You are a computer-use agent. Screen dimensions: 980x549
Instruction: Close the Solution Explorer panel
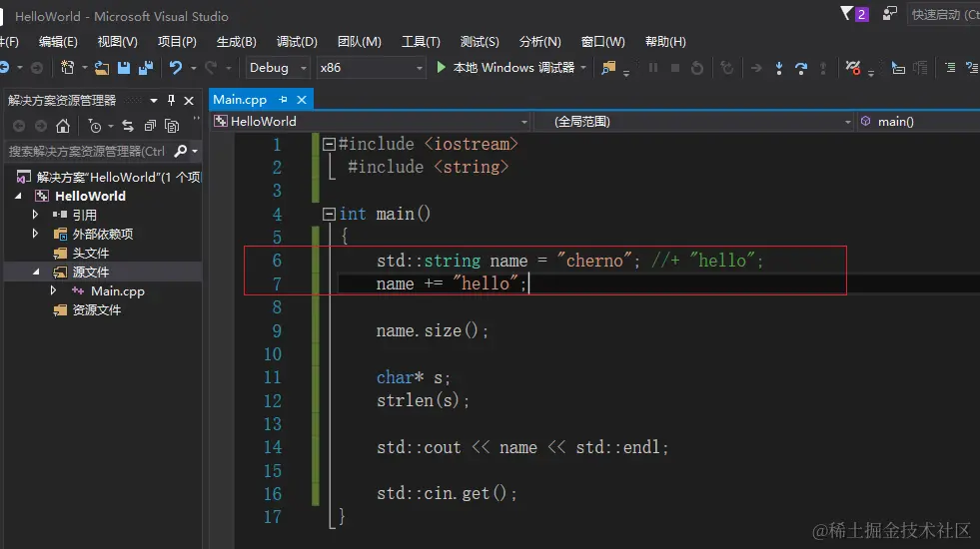pos(189,100)
